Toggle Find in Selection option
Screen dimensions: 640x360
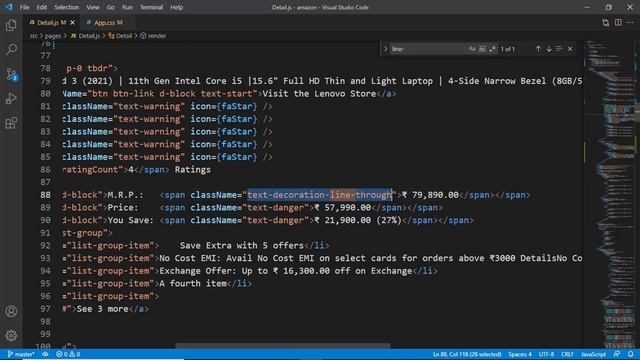click(x=559, y=49)
